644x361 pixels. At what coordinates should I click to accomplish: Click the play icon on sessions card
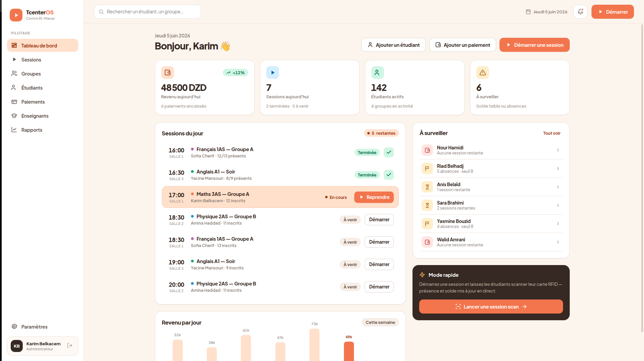tap(273, 73)
